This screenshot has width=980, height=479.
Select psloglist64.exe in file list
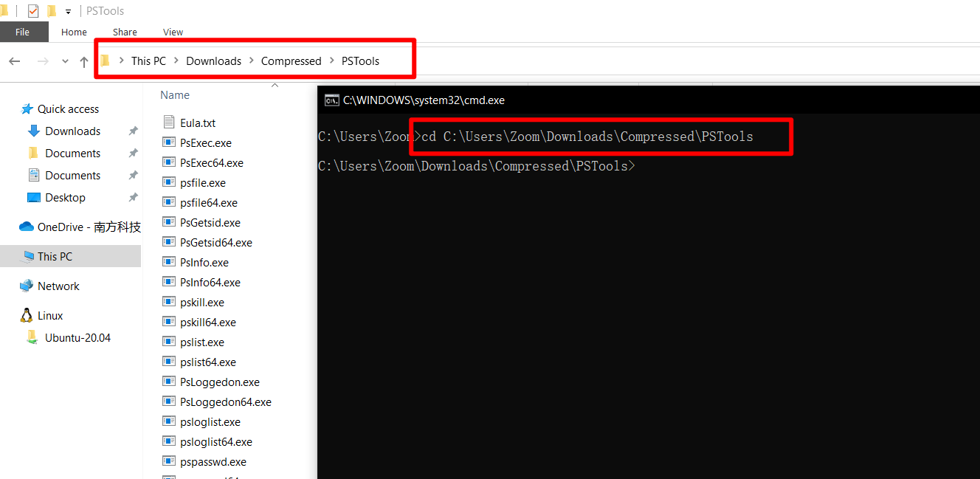click(216, 442)
